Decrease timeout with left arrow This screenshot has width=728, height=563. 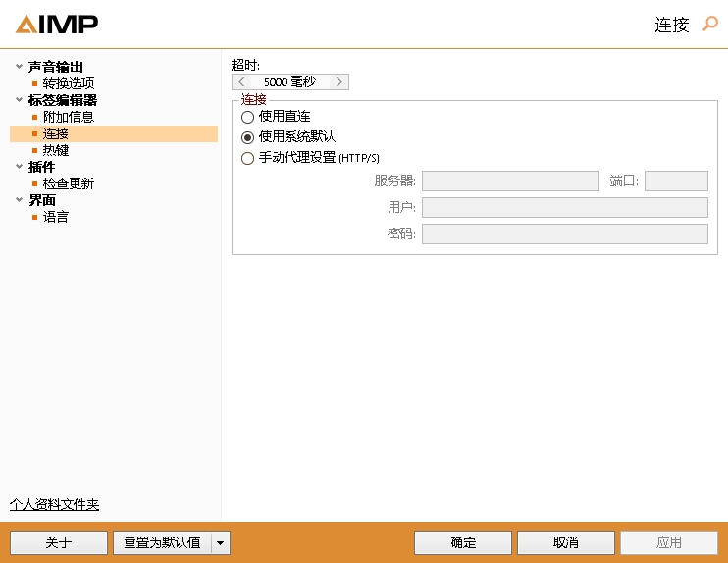pos(241,82)
